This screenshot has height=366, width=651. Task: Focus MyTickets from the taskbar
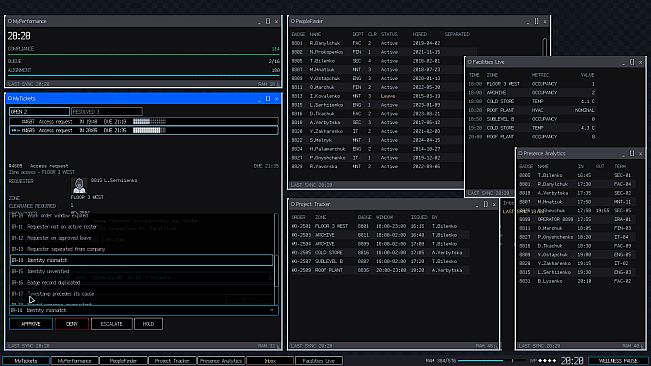(26, 361)
